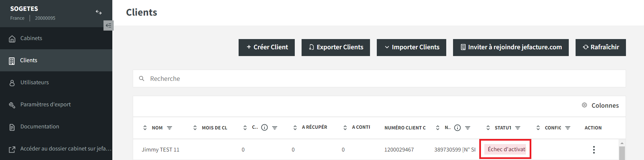Screen dimensions: 644x160
Task: Open the info icon beside the C.. column
Action: click(x=264, y=127)
